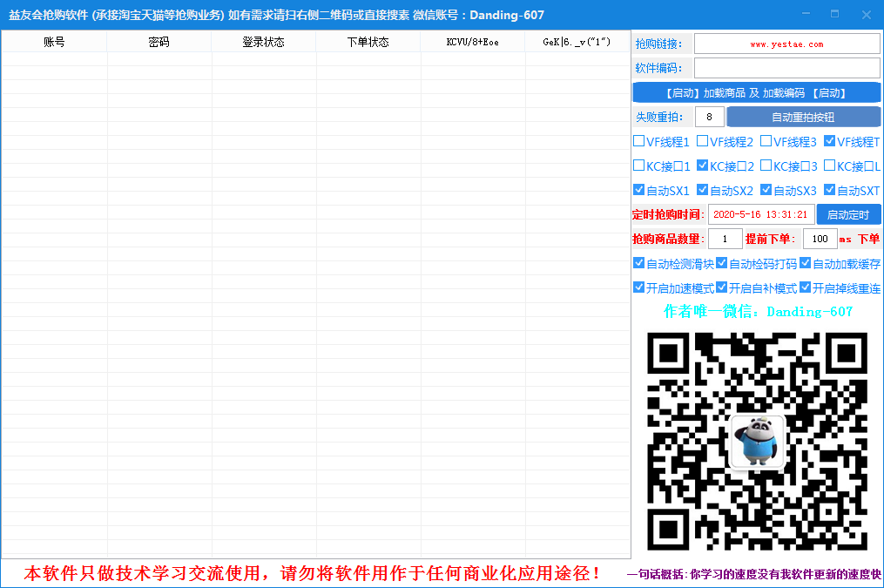The width and height of the screenshot is (884, 588).
Task: Toggle the 开启自补模式 checkbox
Action: tap(722, 287)
